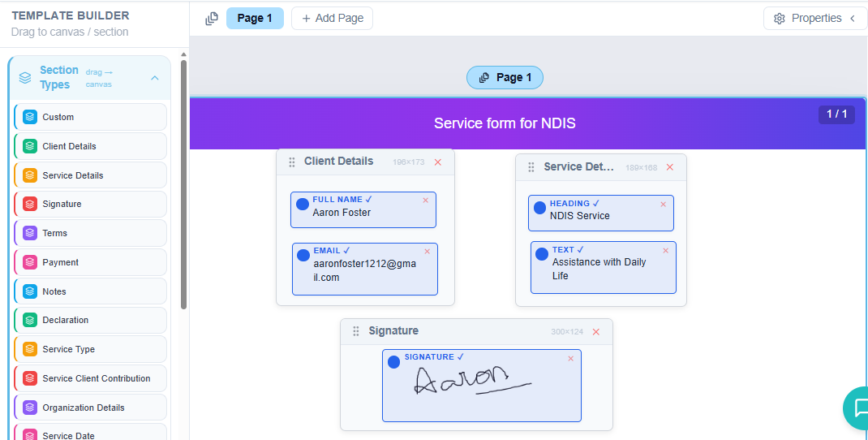
Task: Open the Properties panel
Action: (815, 19)
